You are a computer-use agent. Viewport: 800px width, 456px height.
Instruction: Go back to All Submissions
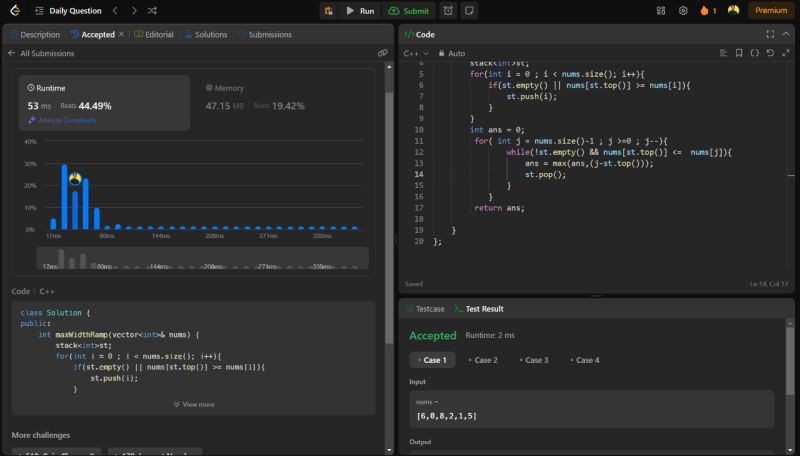point(41,53)
